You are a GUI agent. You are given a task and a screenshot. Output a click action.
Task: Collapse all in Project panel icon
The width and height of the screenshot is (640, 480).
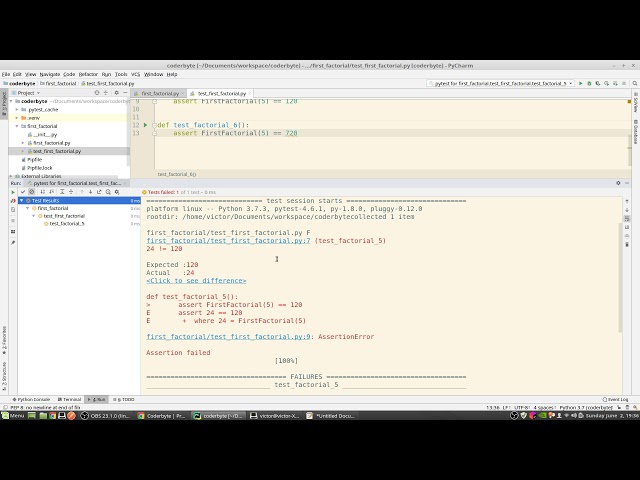tap(106, 93)
